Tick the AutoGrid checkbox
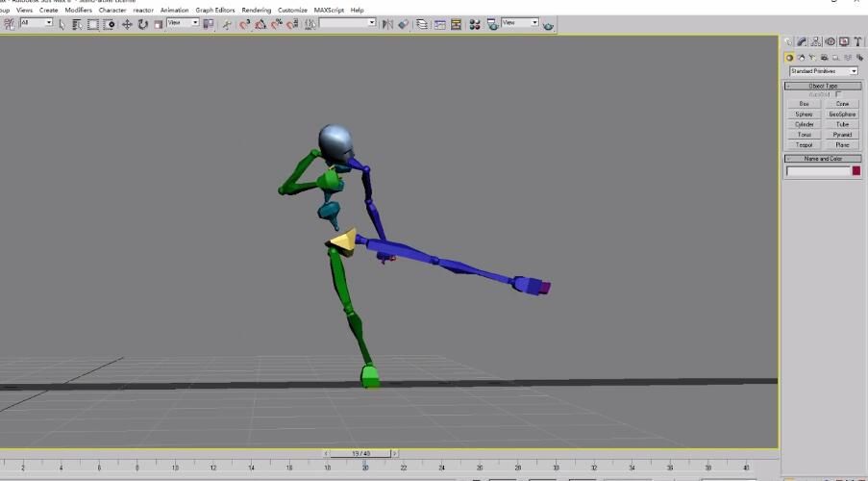This screenshot has height=481, width=868. (x=839, y=94)
